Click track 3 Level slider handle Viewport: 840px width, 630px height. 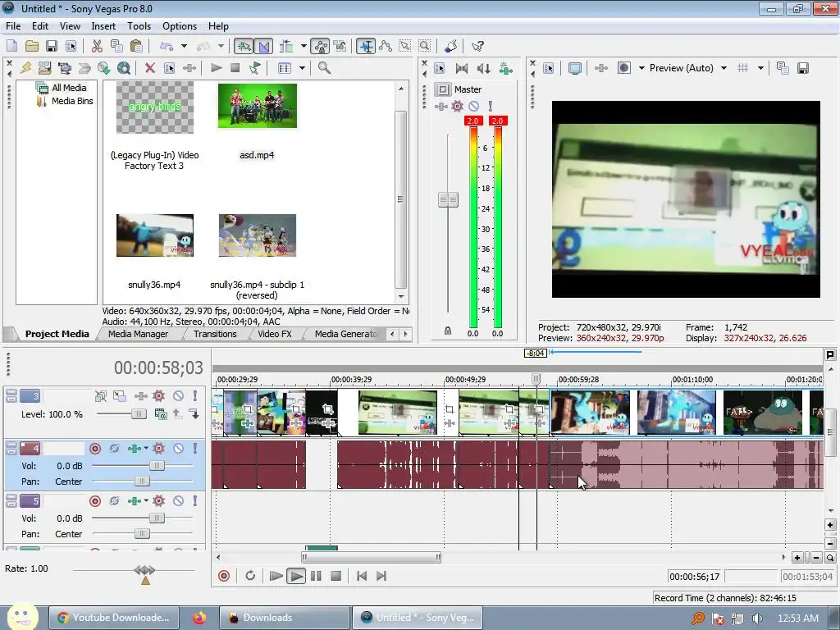(x=139, y=413)
